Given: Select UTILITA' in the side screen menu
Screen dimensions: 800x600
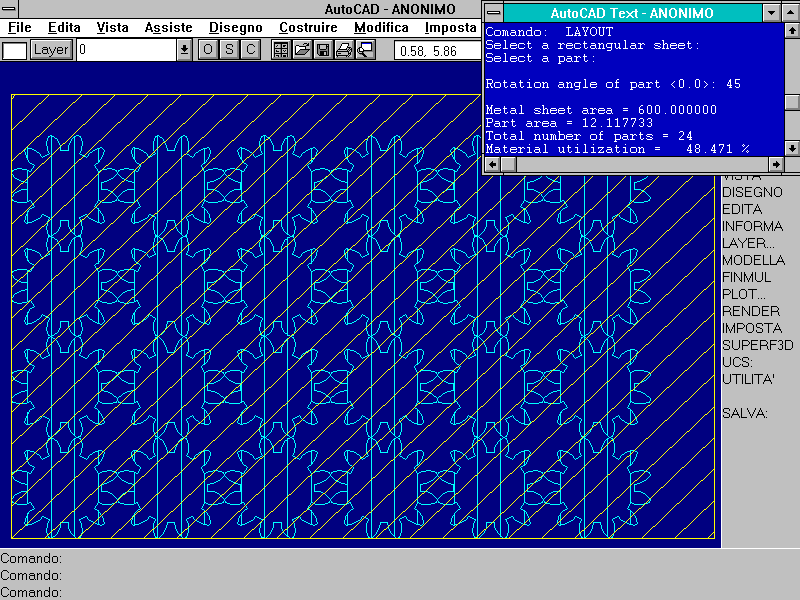Looking at the screenshot, I should [748, 379].
